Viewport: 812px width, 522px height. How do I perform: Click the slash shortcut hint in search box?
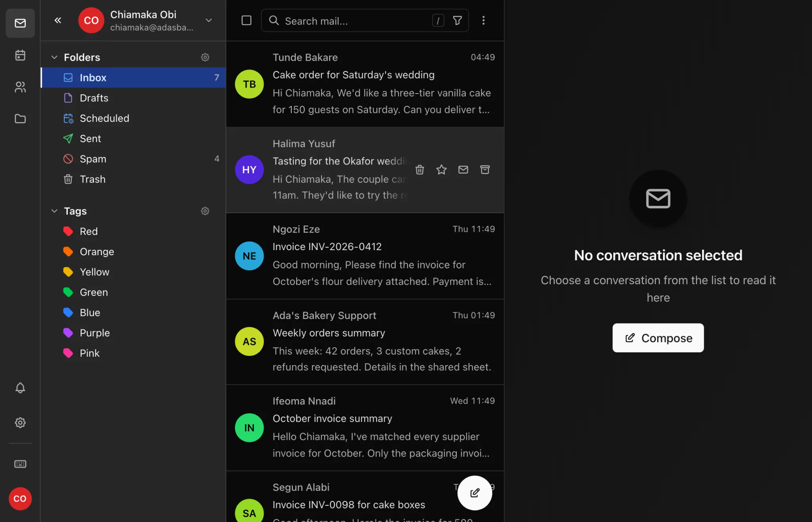click(x=438, y=20)
